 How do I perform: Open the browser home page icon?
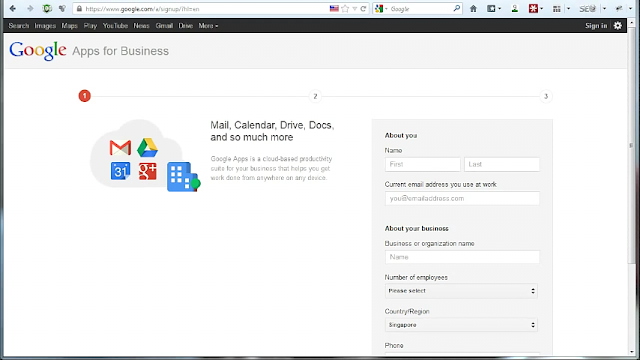coord(473,9)
